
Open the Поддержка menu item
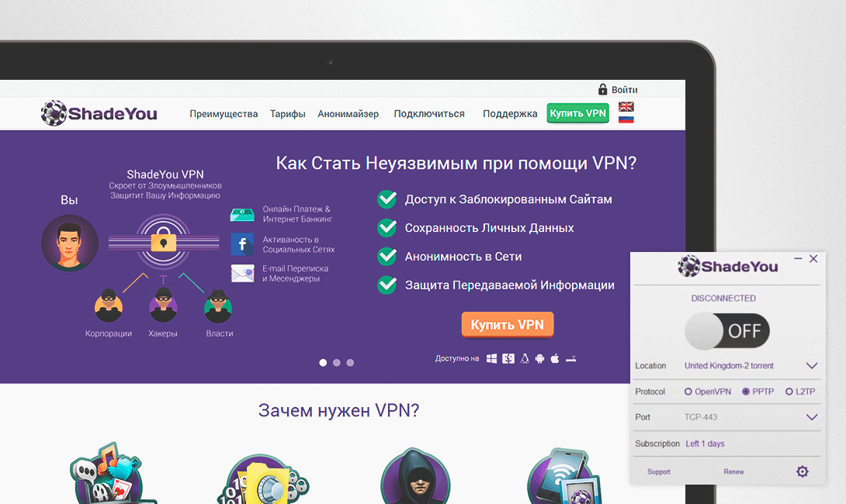click(x=510, y=114)
